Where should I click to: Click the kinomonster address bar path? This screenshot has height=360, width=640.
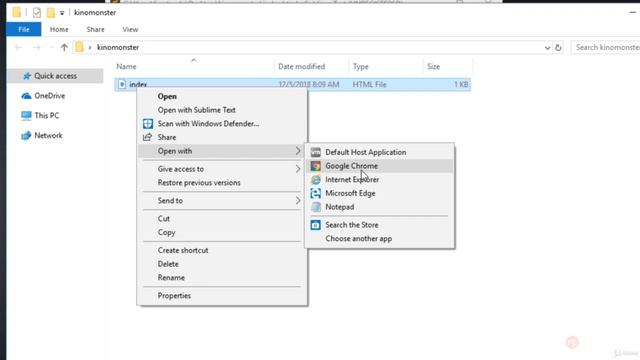pos(118,47)
